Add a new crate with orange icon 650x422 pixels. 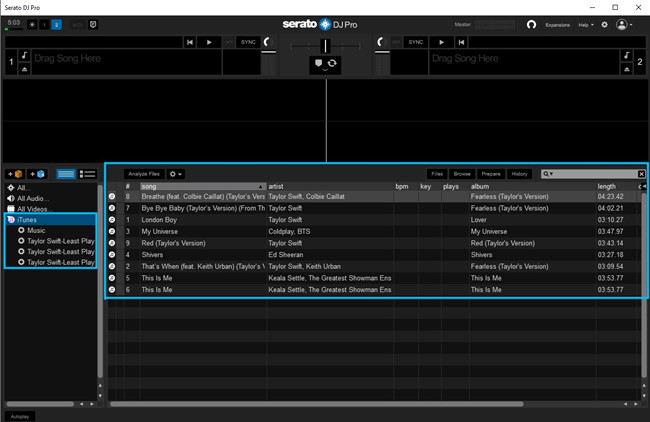pyautogui.click(x=15, y=174)
